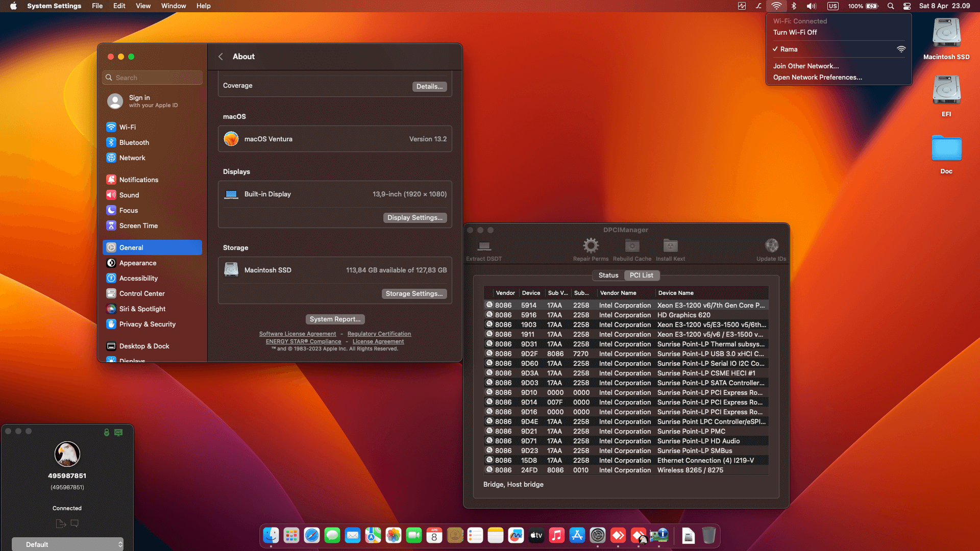The width and height of the screenshot is (980, 551).
Task: Open the EFI volume on desktop
Action: (946, 96)
